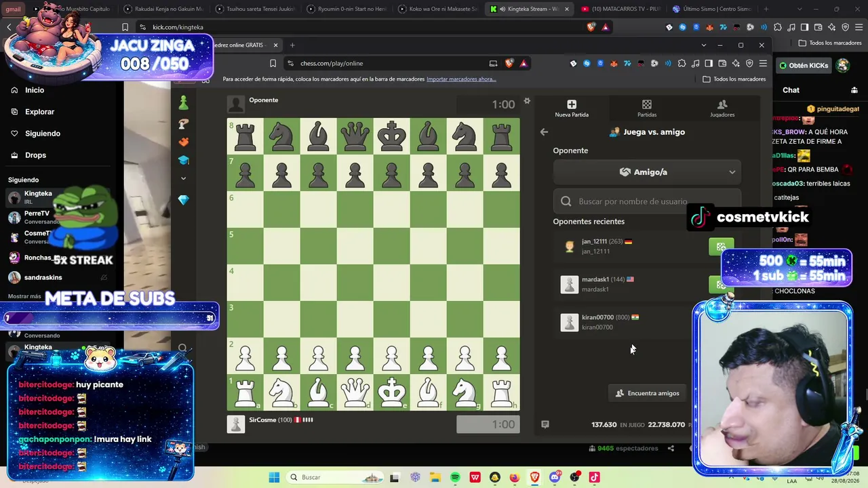
Task: Click the opponent avatar above the board
Action: (236, 104)
